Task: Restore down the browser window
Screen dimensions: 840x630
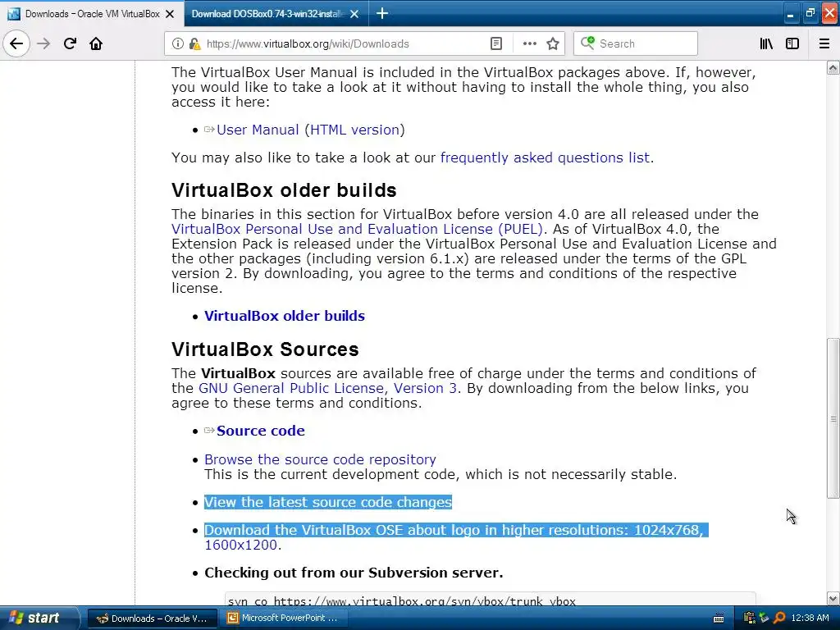Action: pos(810,13)
